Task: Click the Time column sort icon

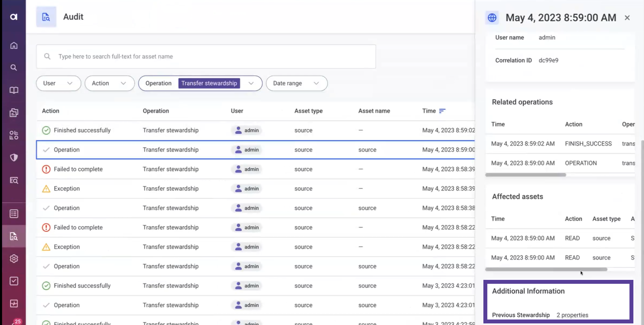Action: [442, 111]
